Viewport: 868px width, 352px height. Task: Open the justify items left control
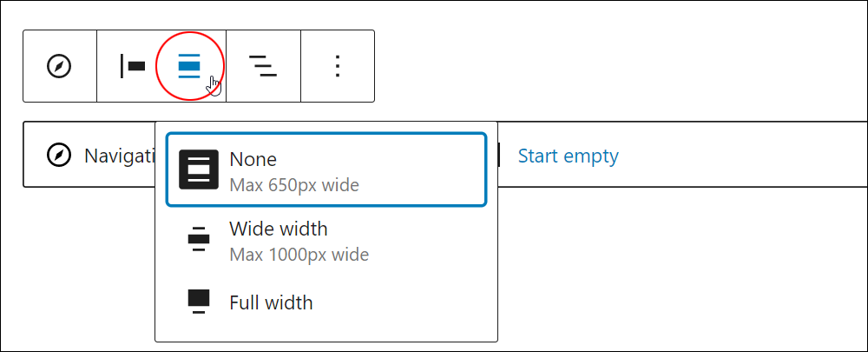[132, 67]
